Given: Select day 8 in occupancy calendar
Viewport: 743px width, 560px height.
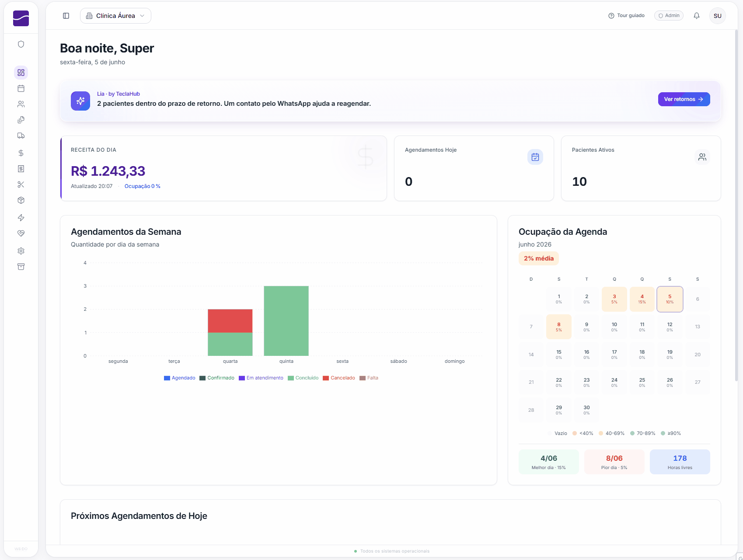Looking at the screenshot, I should (559, 327).
